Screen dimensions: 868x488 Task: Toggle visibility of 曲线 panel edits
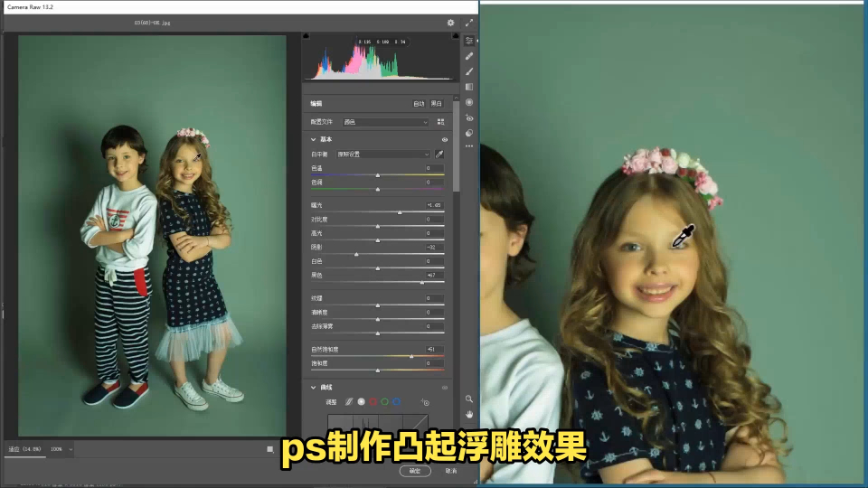(x=444, y=388)
